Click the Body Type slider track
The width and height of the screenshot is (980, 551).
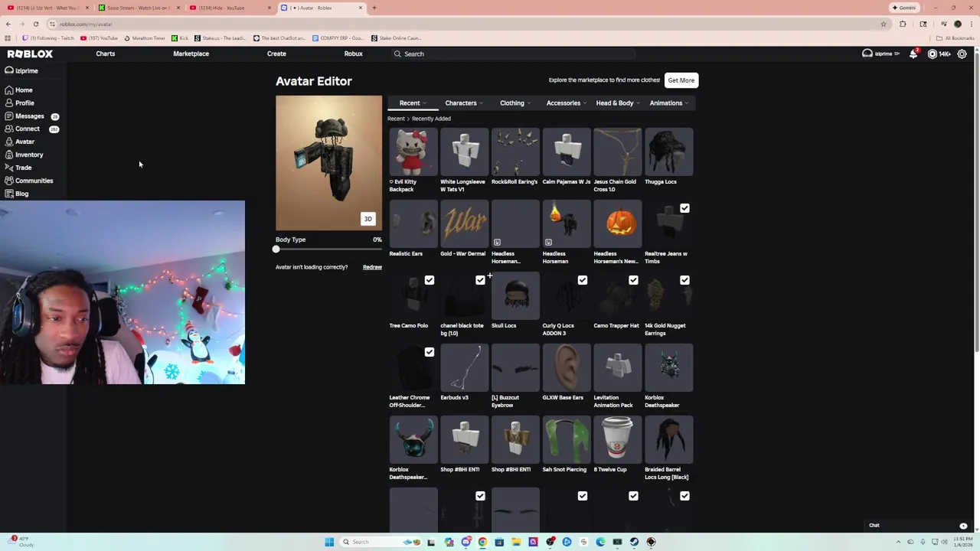pos(328,249)
